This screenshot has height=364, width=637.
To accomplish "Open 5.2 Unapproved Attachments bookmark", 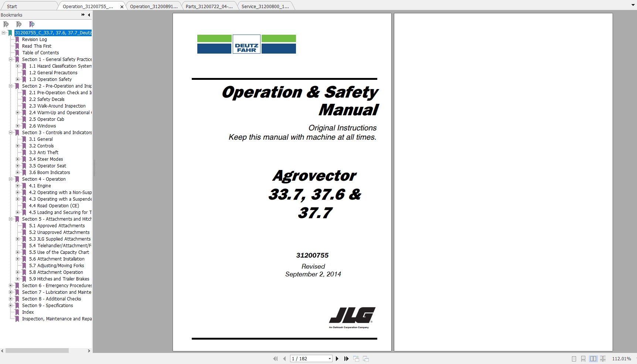I will click(x=59, y=232).
